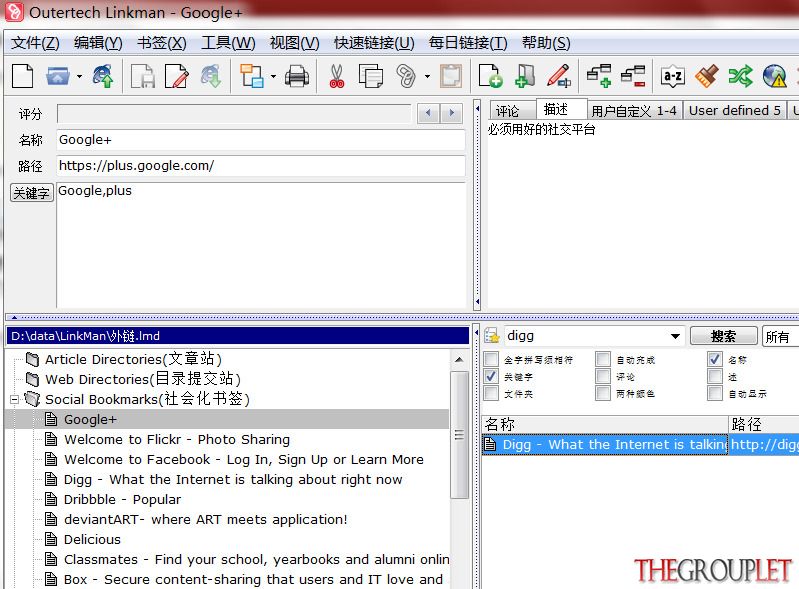Switch to the 用户自定义 1-4 tab
This screenshot has width=799, height=589.
point(633,111)
